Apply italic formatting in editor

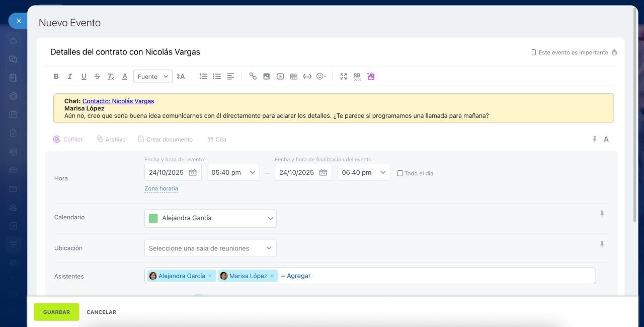coord(70,77)
